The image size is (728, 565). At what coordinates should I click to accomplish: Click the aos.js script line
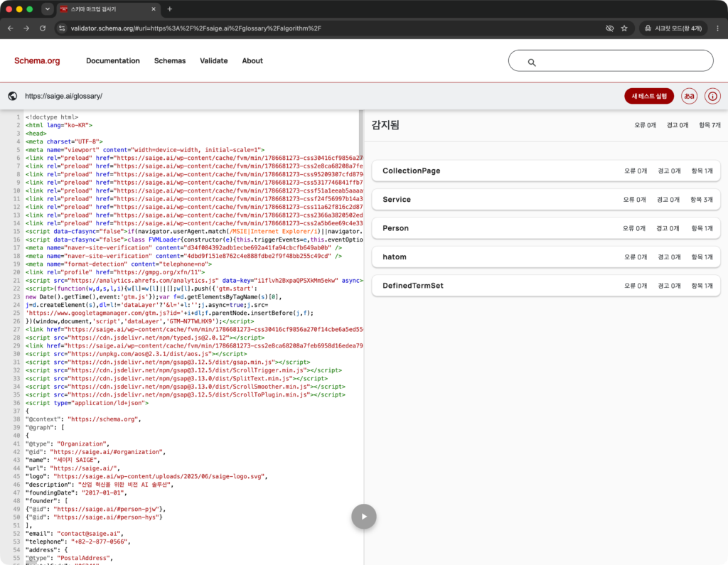coord(136,354)
